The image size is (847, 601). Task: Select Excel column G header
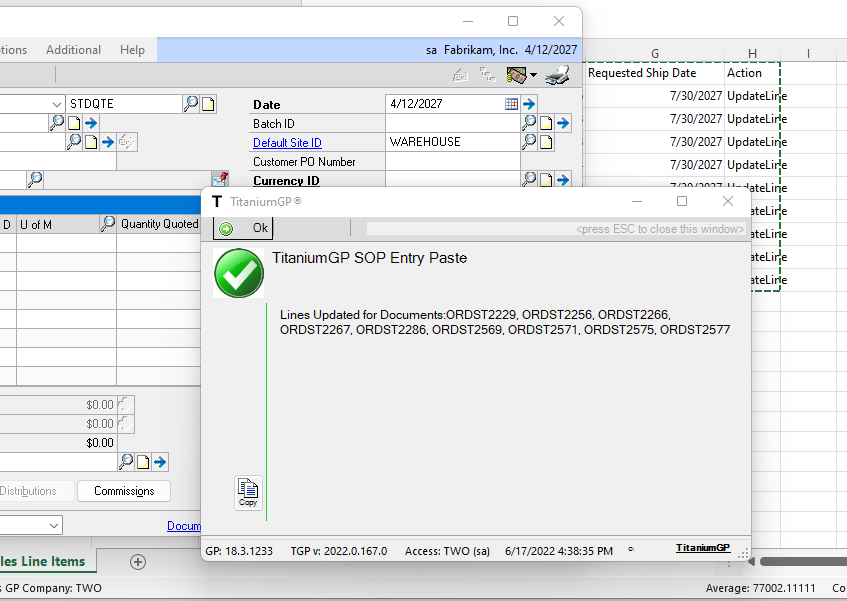(x=655, y=53)
